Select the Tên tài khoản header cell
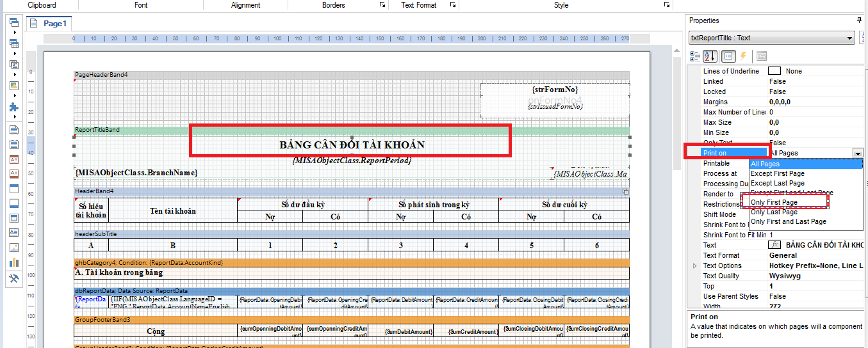Viewport: 868px width, 348px height. pyautogui.click(x=173, y=210)
